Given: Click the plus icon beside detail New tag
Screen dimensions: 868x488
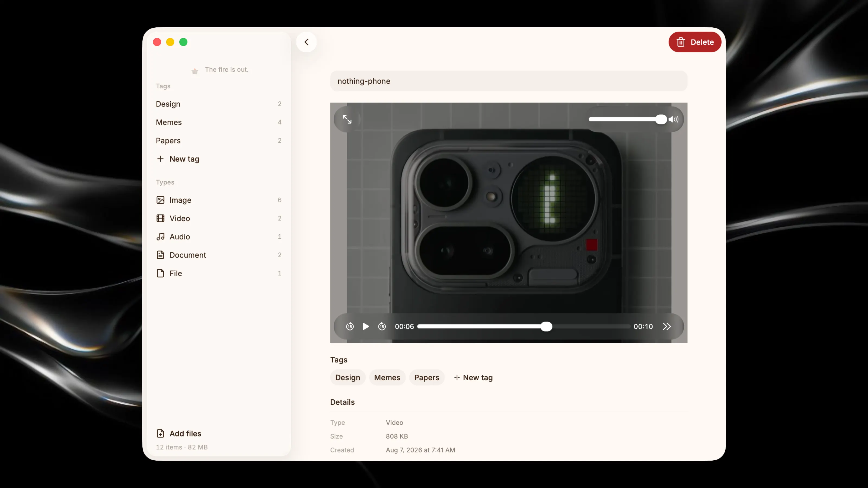Looking at the screenshot, I should click(x=457, y=378).
